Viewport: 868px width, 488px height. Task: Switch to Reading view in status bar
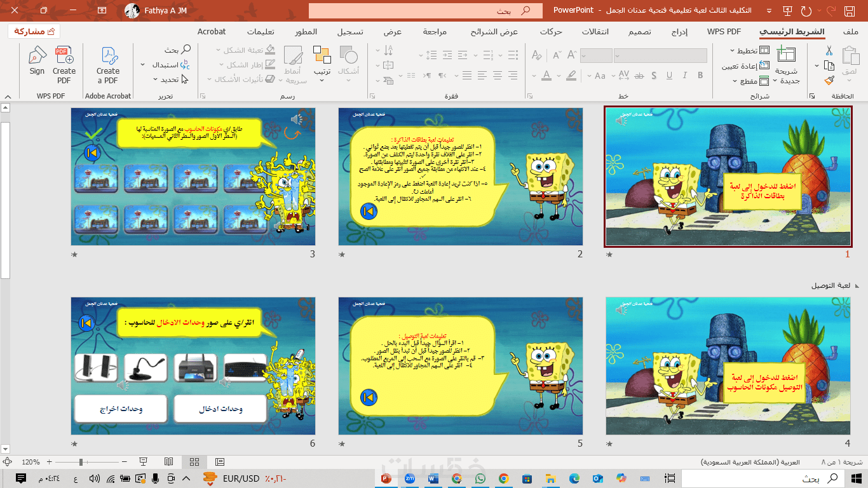168,462
